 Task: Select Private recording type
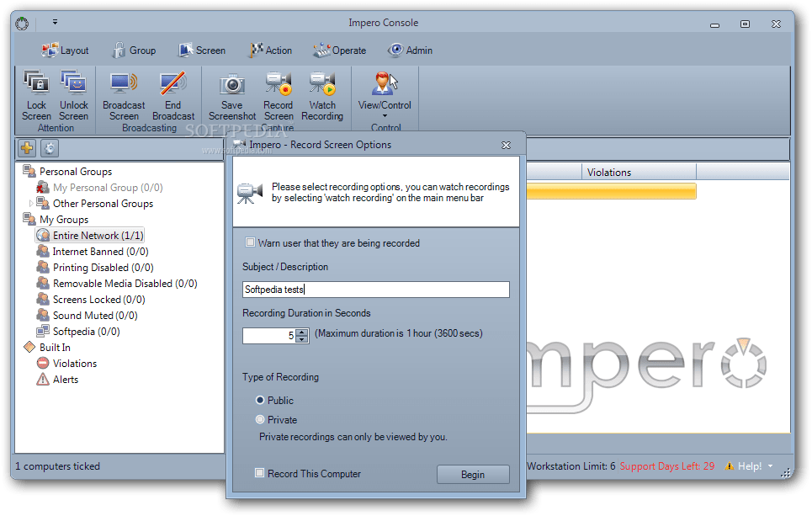point(260,419)
